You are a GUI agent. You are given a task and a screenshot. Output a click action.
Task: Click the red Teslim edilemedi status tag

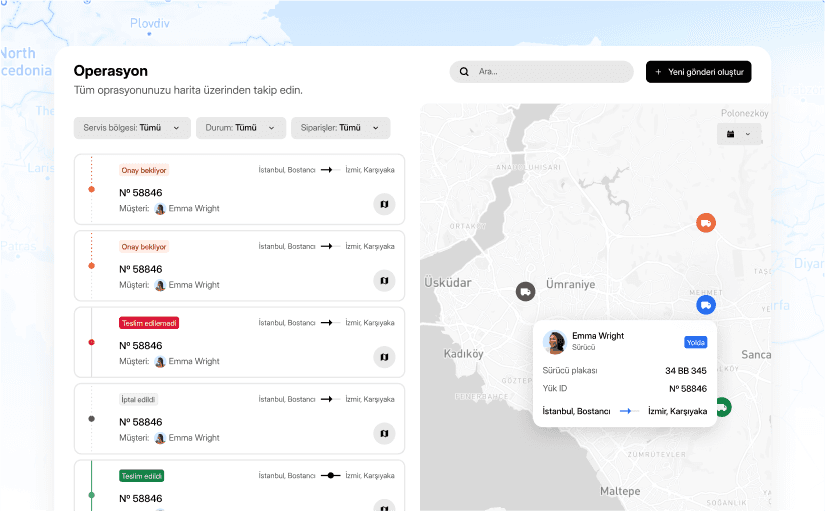point(148,323)
